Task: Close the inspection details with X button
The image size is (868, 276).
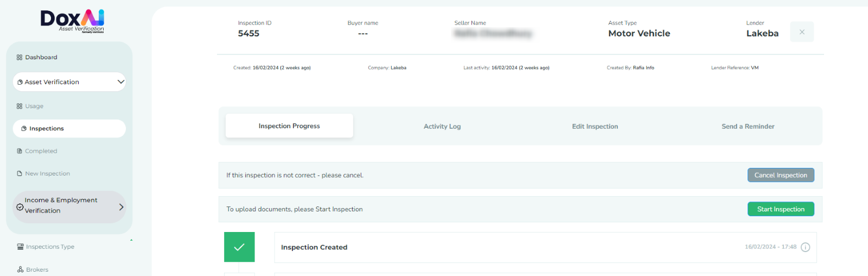Action: coord(802,32)
